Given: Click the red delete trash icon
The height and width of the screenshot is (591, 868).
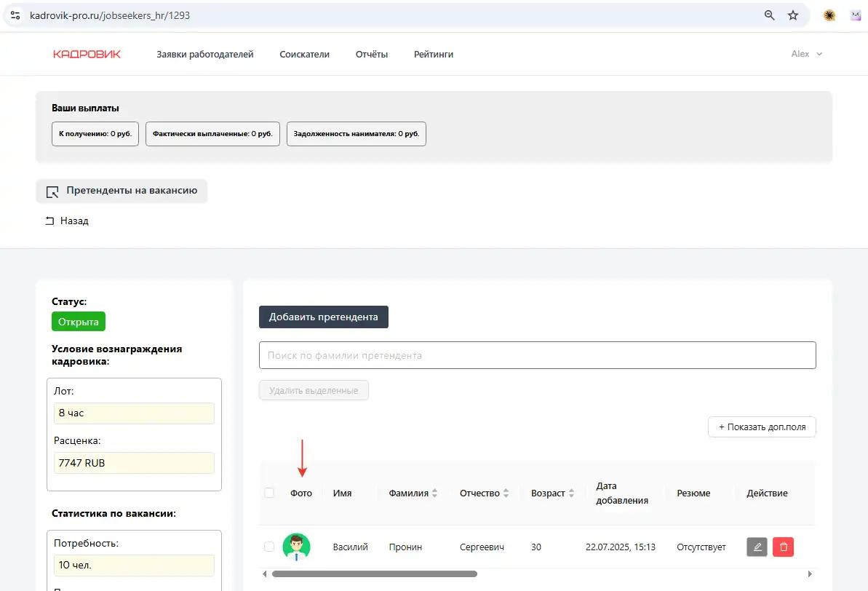Looking at the screenshot, I should pyautogui.click(x=783, y=547).
